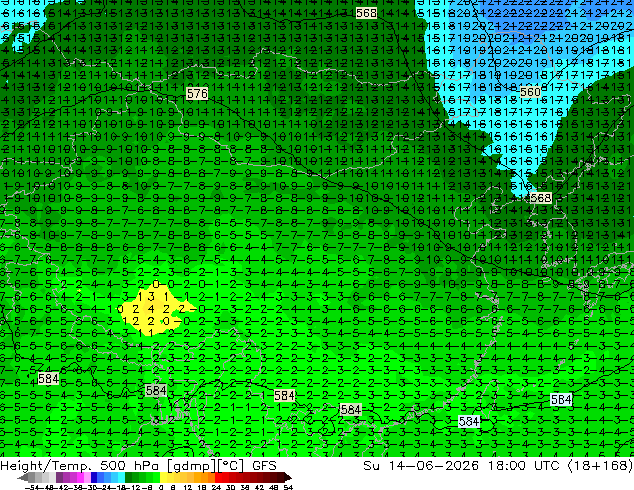Click the 'GFS' model name

click(264, 466)
